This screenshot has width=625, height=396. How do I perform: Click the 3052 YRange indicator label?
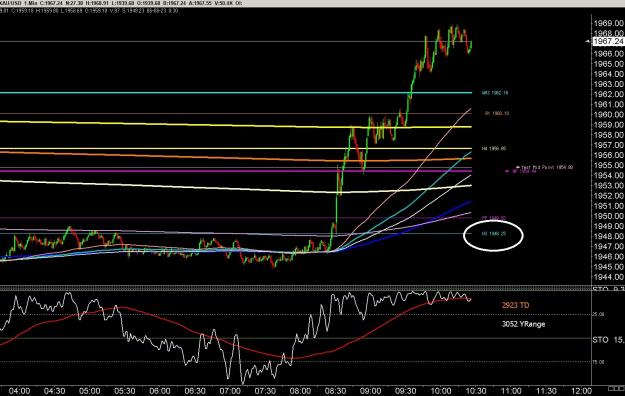pyautogui.click(x=523, y=324)
